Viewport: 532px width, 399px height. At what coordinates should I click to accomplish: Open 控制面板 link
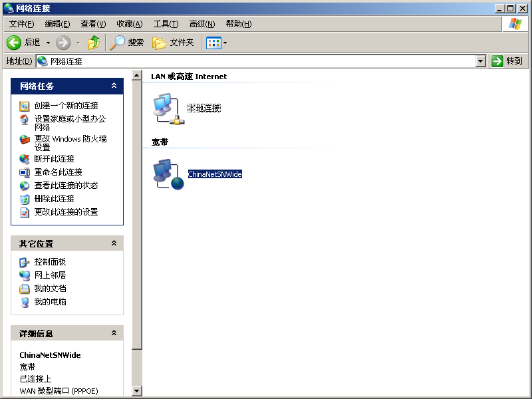click(51, 262)
